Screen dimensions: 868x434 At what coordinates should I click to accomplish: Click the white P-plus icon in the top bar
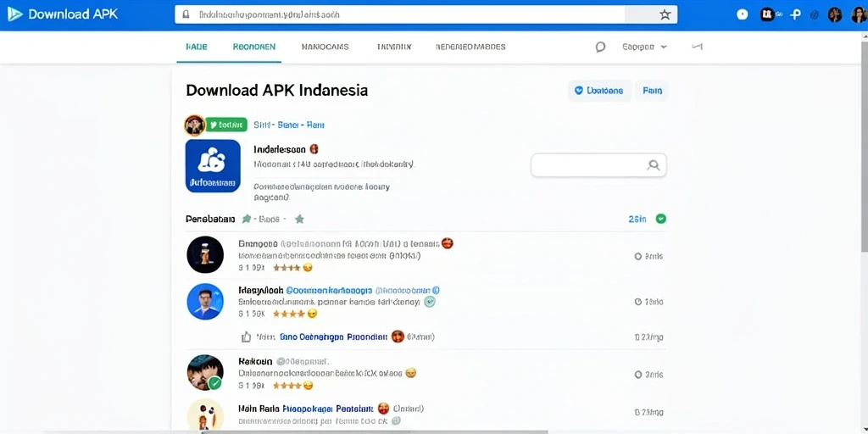[795, 15]
